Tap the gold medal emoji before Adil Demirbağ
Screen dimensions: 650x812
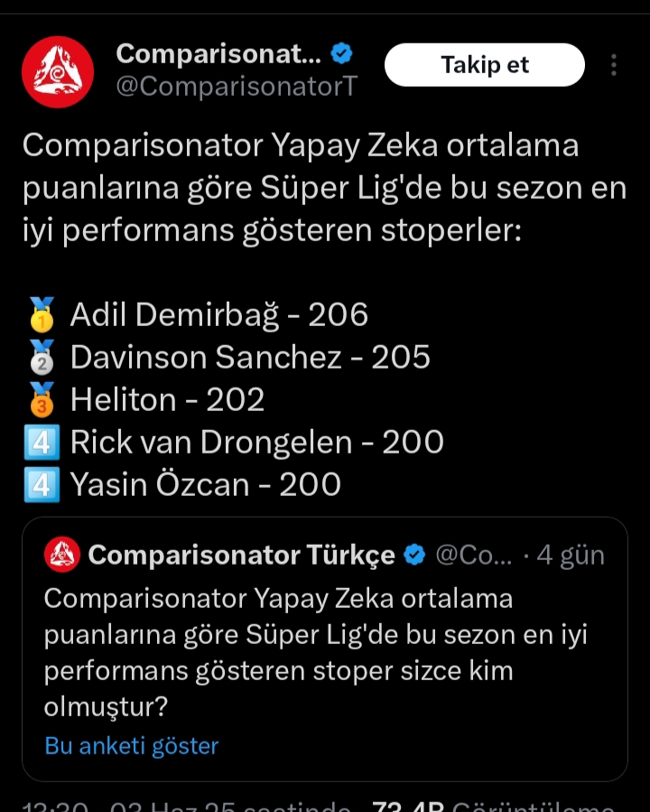42,314
